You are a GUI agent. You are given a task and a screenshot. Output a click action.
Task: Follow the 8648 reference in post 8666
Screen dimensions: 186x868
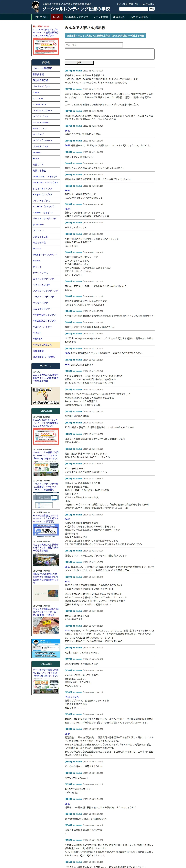(68, 146)
